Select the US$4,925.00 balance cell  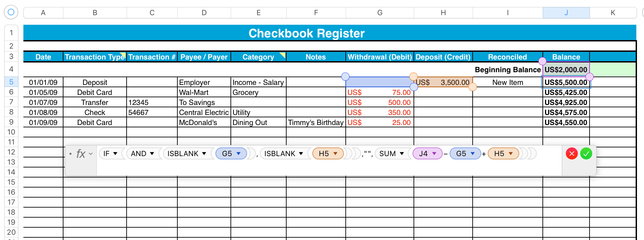point(566,102)
